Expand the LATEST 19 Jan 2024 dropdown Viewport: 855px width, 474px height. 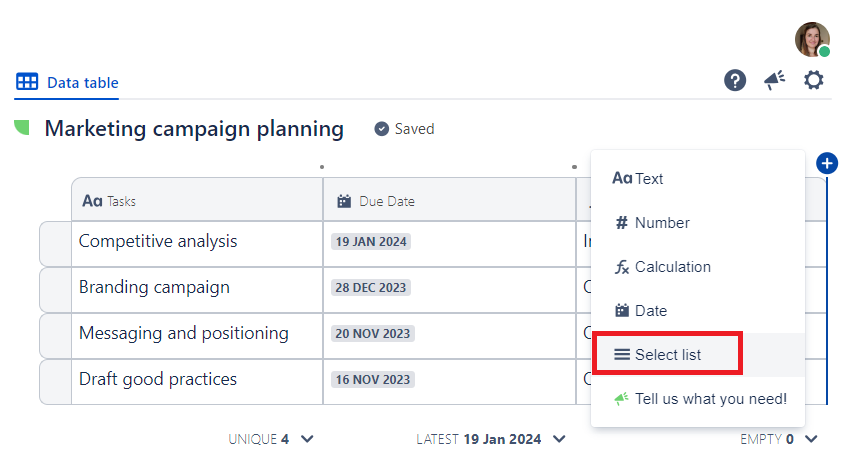pos(559,439)
